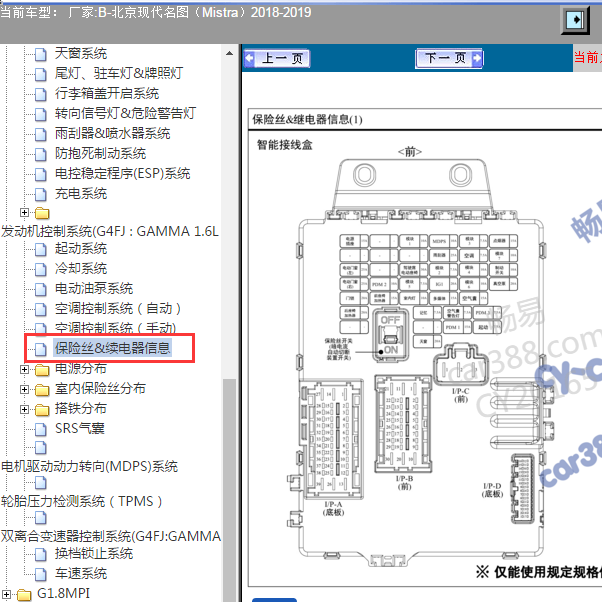
Task: Open 充电系统 tree entry
Action: 81,194
